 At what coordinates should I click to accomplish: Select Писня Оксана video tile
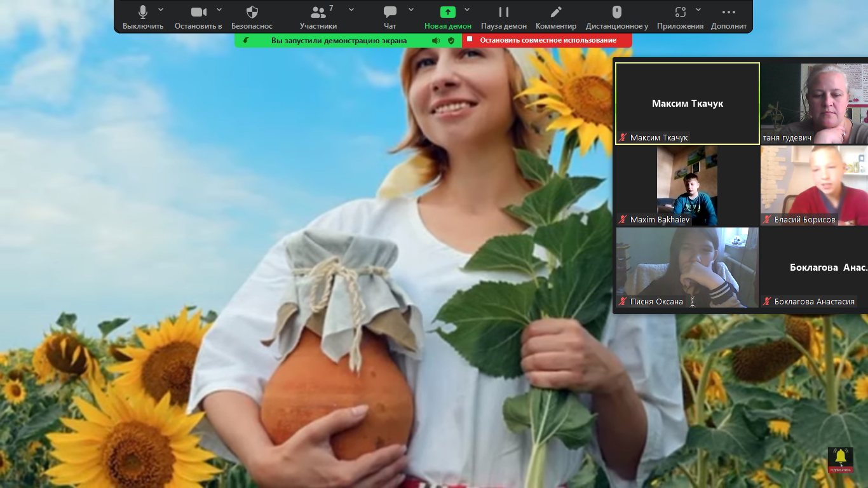point(688,268)
